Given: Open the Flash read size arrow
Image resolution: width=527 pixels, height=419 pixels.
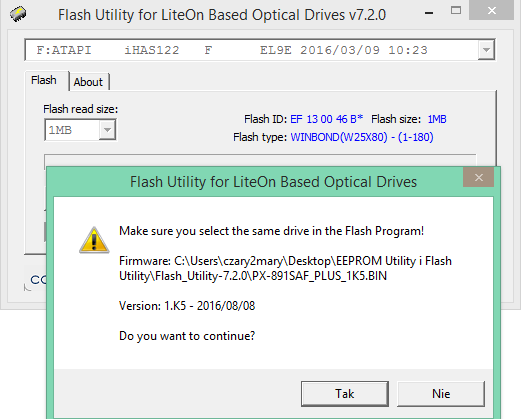Looking at the screenshot, I should point(107,130).
